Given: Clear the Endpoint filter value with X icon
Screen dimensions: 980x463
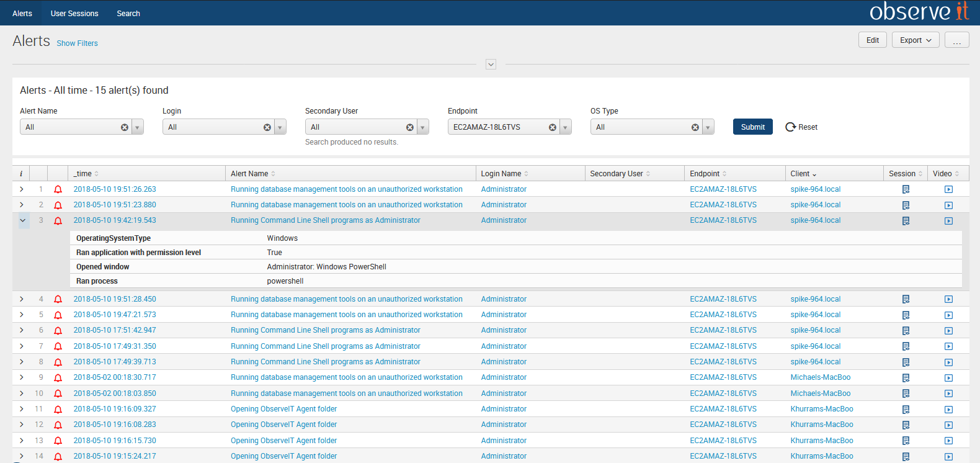Looking at the screenshot, I should pyautogui.click(x=552, y=127).
